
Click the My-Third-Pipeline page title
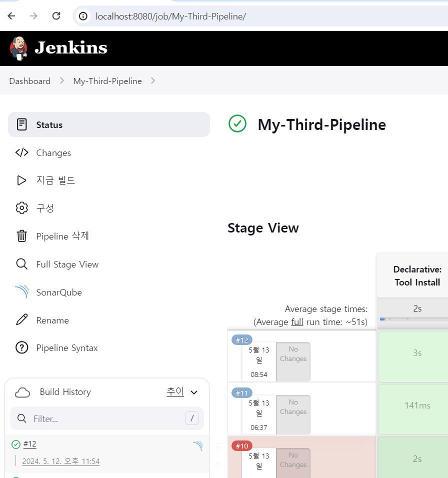pyautogui.click(x=322, y=124)
